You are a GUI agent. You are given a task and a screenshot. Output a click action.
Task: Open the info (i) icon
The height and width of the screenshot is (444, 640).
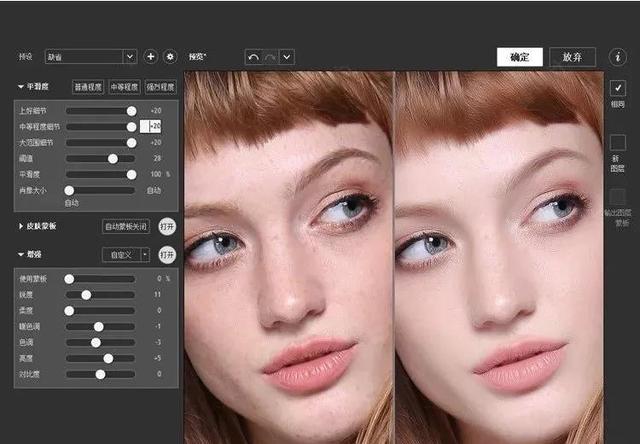click(x=619, y=57)
